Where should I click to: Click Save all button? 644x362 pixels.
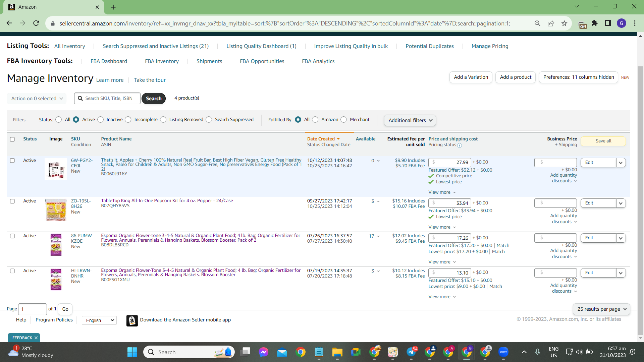(603, 141)
